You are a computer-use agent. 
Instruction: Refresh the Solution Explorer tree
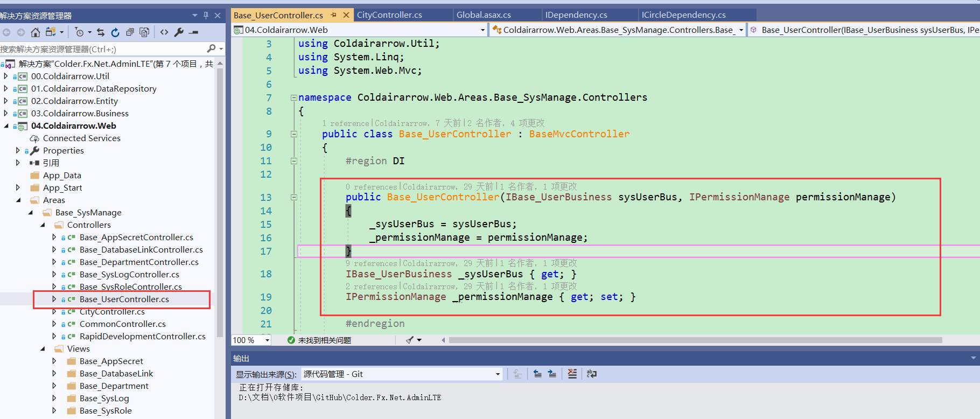[x=115, y=32]
